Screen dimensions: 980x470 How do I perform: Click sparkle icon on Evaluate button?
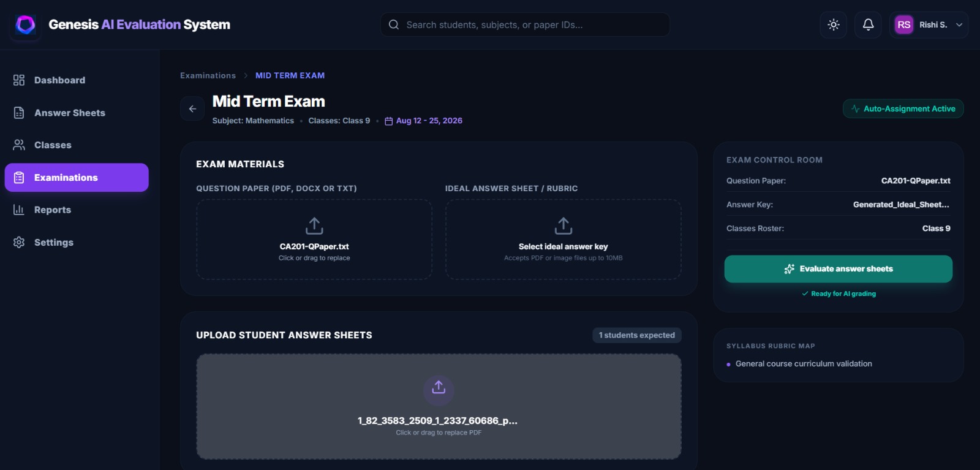pyautogui.click(x=790, y=269)
